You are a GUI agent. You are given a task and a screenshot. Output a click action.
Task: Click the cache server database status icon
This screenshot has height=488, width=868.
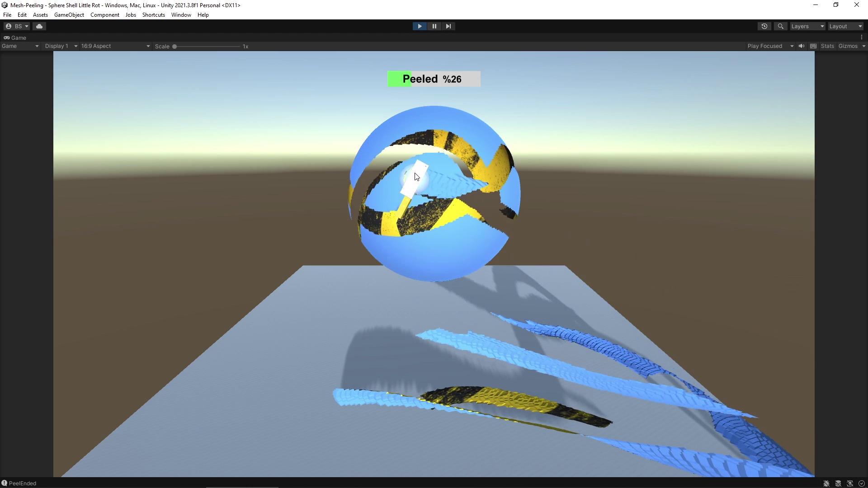click(838, 483)
